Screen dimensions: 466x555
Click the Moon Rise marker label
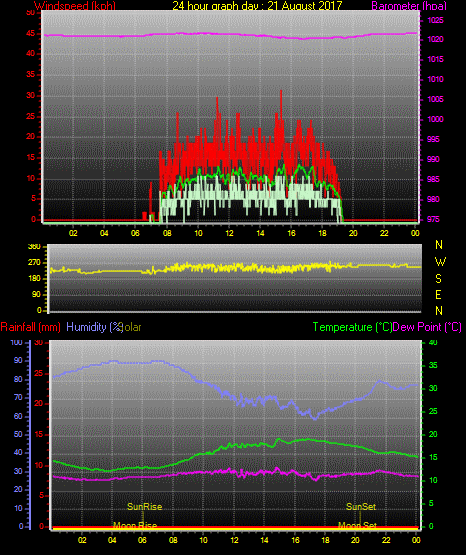(135, 525)
